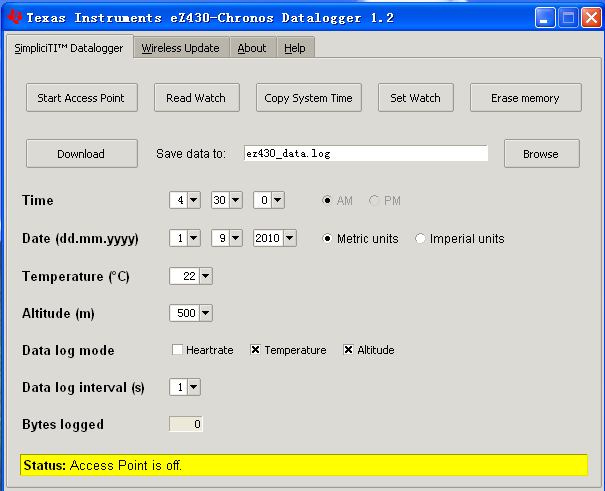The width and height of the screenshot is (605, 491).
Task: Click the Set Watch button
Action: point(415,98)
